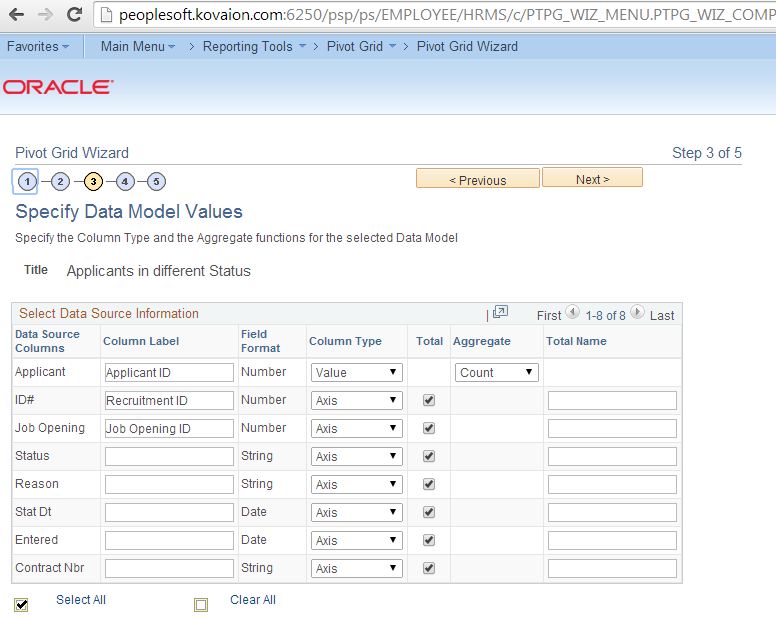Open Column Type dropdown for Stat Dt row
The width and height of the screenshot is (776, 618).
(356, 513)
